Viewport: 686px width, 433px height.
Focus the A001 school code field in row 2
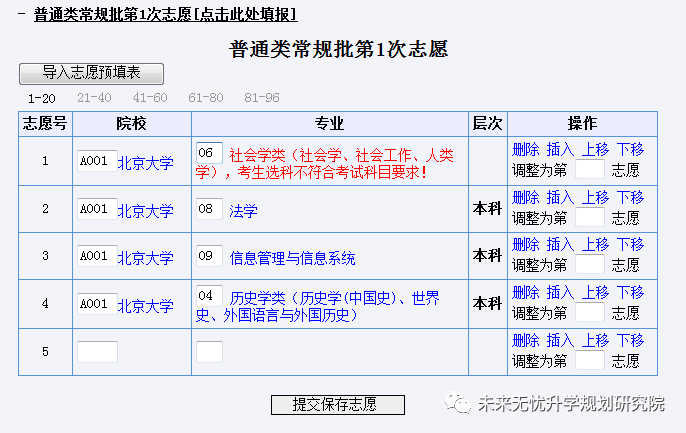point(97,209)
